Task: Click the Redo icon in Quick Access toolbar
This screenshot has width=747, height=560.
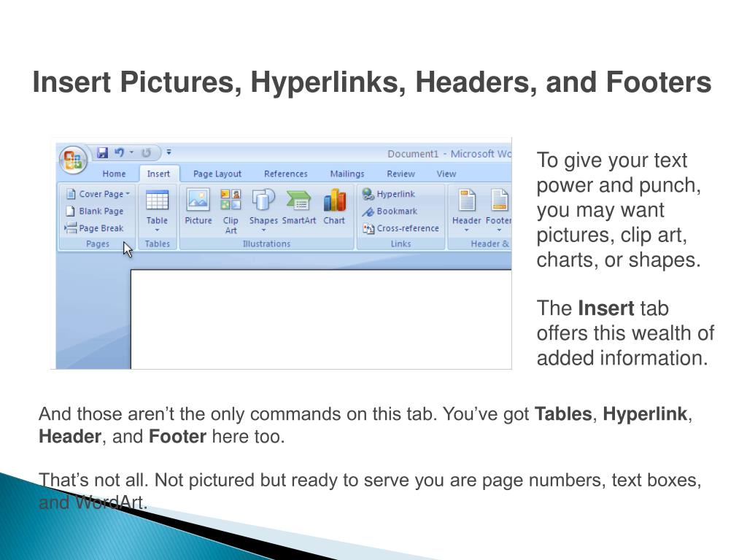Action: click(146, 152)
